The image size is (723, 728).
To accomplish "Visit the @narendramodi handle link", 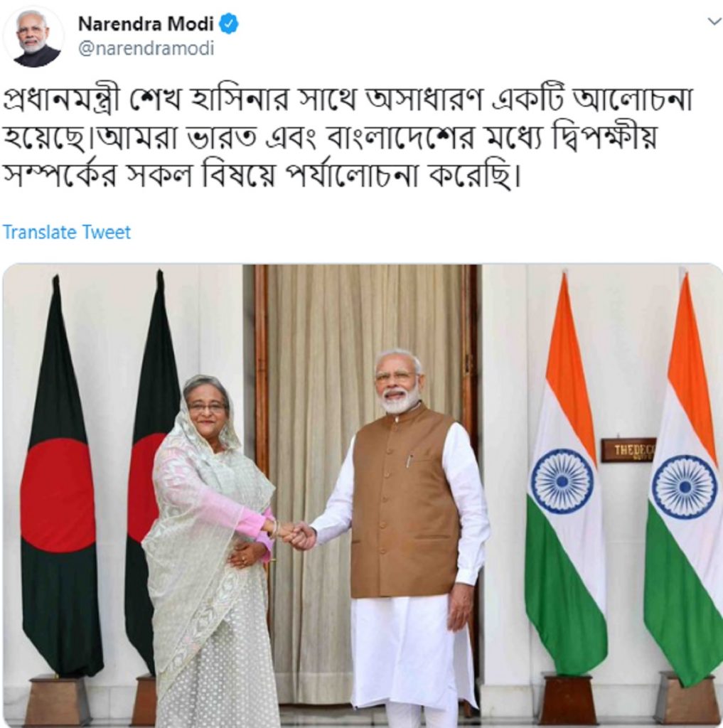I will point(146,48).
